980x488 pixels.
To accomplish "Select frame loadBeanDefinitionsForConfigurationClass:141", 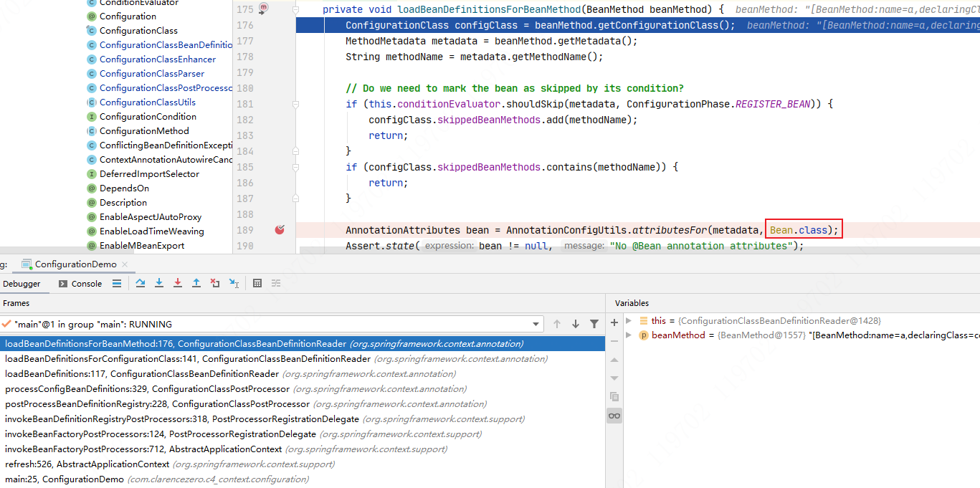I will pos(303,359).
